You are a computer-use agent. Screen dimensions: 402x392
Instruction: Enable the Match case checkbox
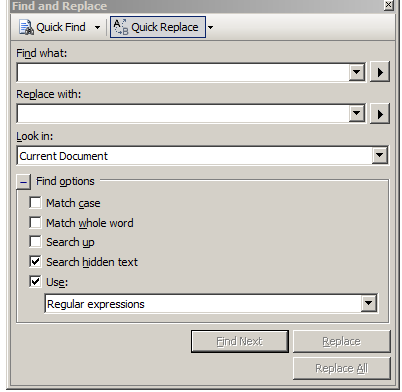point(35,203)
